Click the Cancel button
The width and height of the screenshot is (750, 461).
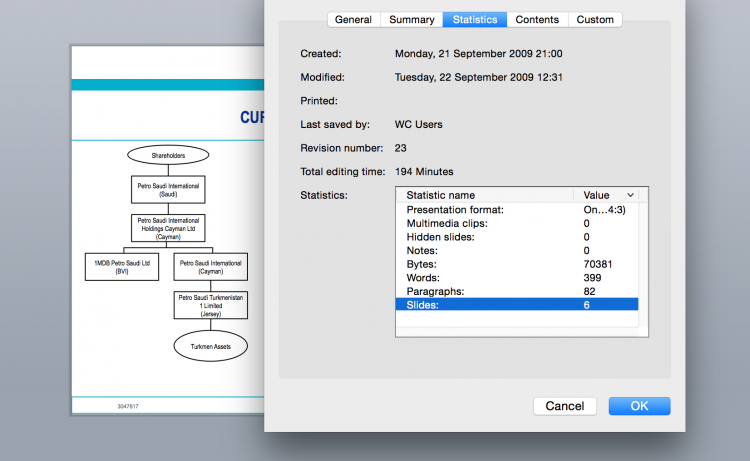(565, 406)
